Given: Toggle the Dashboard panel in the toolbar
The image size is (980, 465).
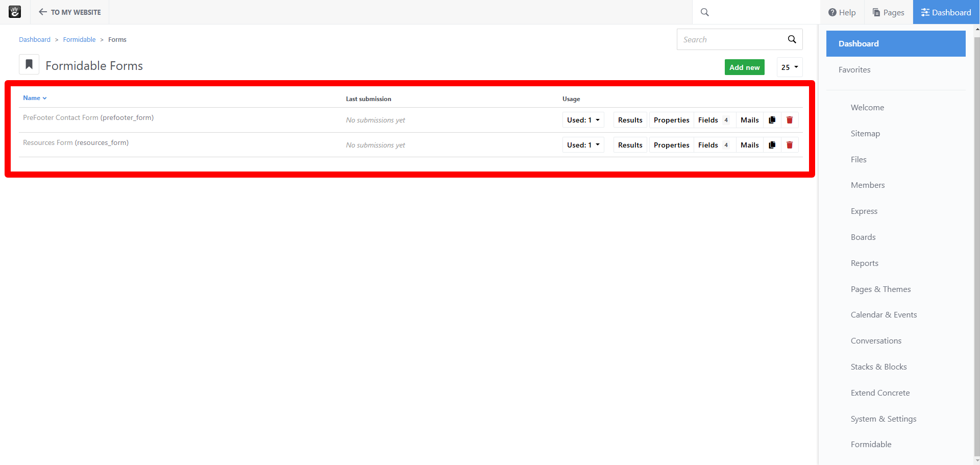Looking at the screenshot, I should (x=946, y=12).
